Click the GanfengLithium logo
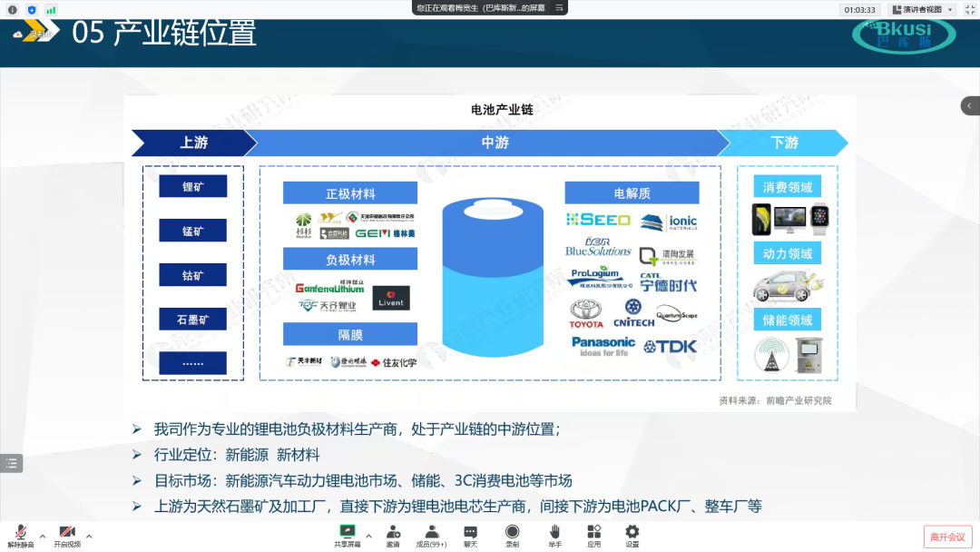 point(329,286)
